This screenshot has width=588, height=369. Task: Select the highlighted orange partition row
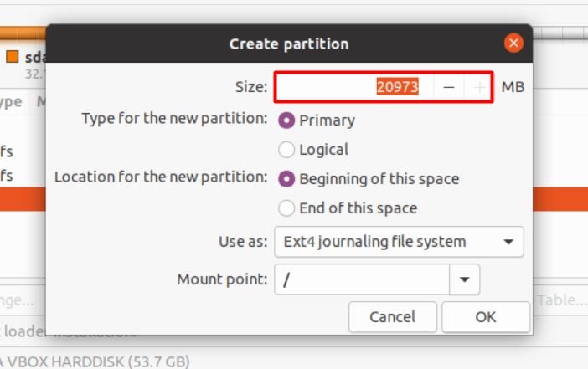[23, 200]
